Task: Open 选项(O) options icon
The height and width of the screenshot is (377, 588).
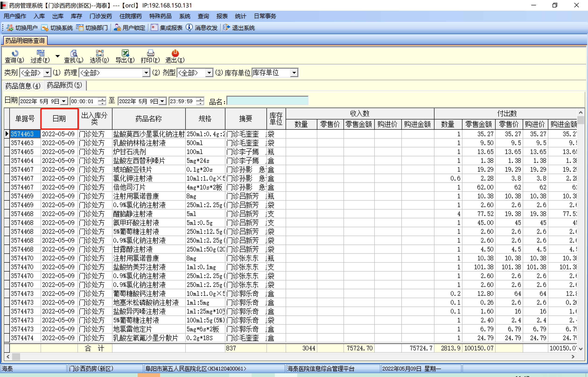Action: point(100,53)
